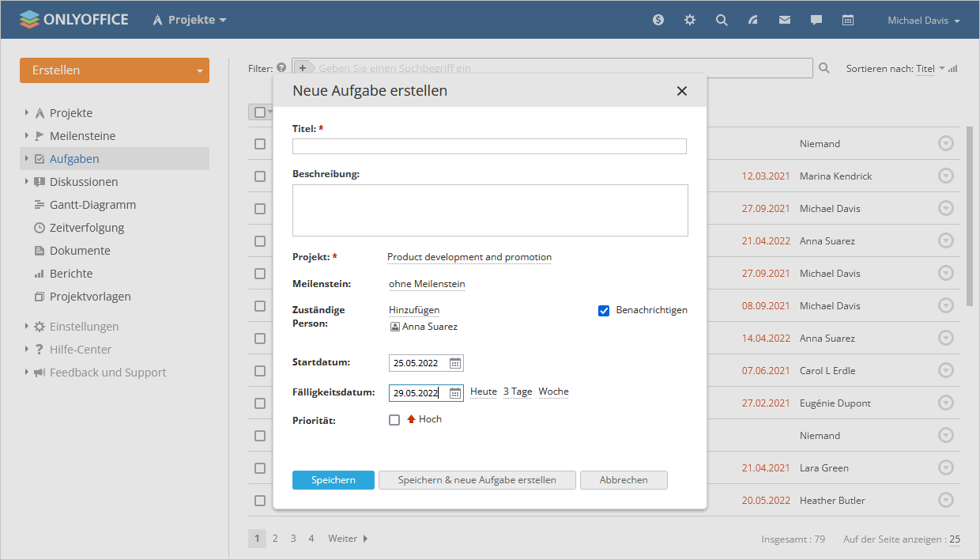Change project Product development and promotion
This screenshot has width=980, height=560.
click(x=469, y=257)
